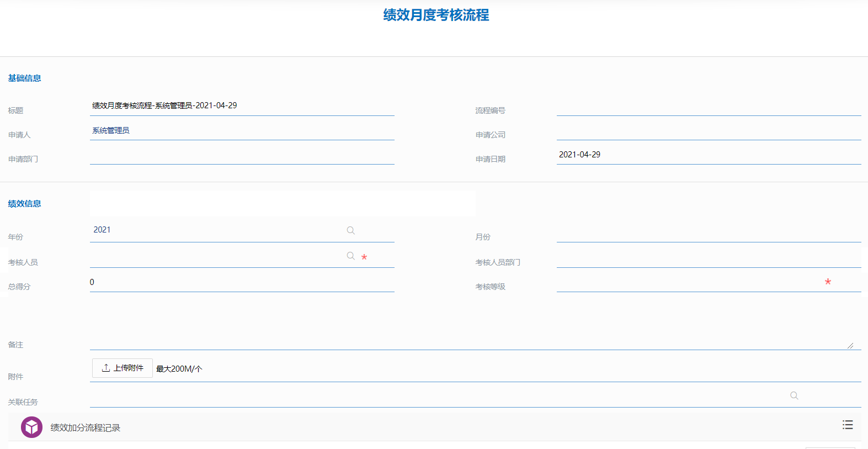The image size is (868, 449).
Task: Click the 总得分 field showing 0
Action: 242,282
